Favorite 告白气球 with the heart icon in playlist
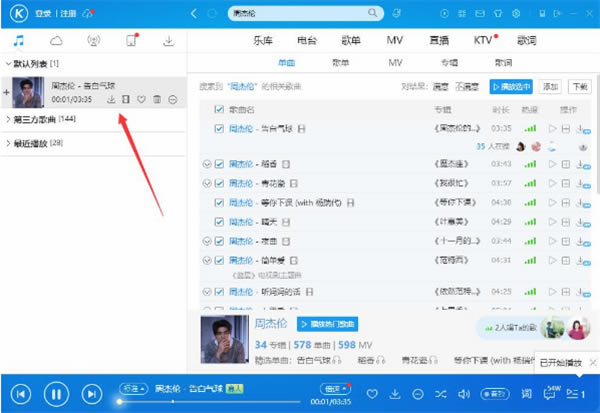Screen dimensions: 600x413 141,99
